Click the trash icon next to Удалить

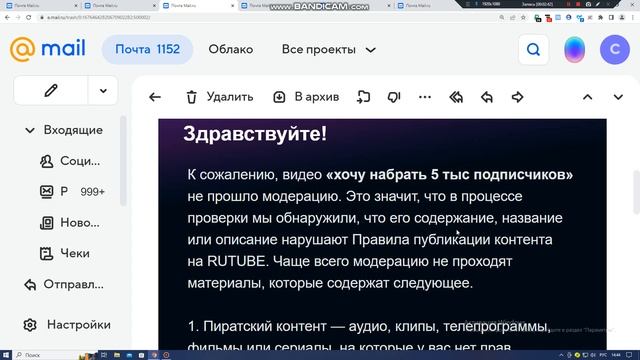(x=191, y=97)
